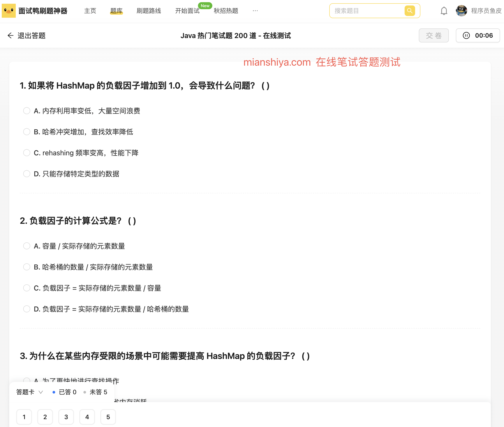Collapse the 答题卡 answer card chevron
This screenshot has width=504, height=427.
[x=41, y=392]
